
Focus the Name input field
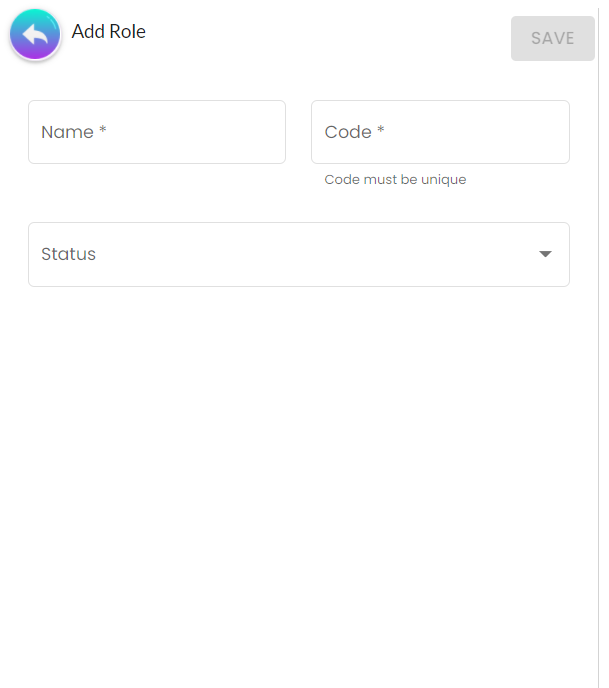[157, 132]
